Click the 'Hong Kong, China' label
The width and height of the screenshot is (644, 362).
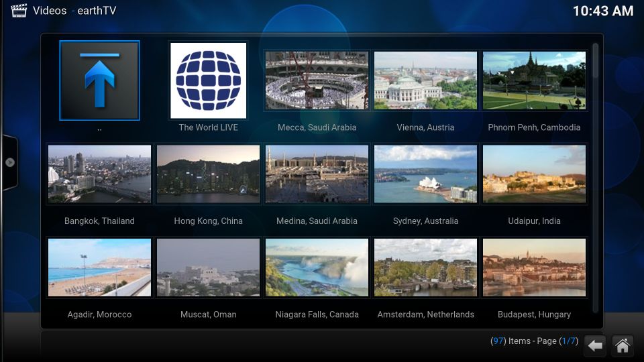click(x=208, y=221)
